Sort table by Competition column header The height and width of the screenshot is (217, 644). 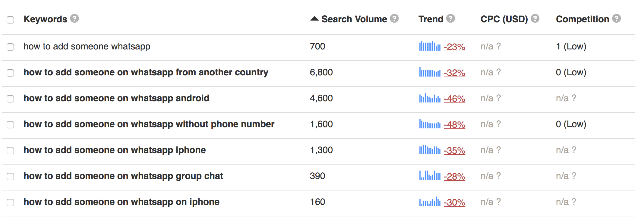pyautogui.click(x=582, y=19)
